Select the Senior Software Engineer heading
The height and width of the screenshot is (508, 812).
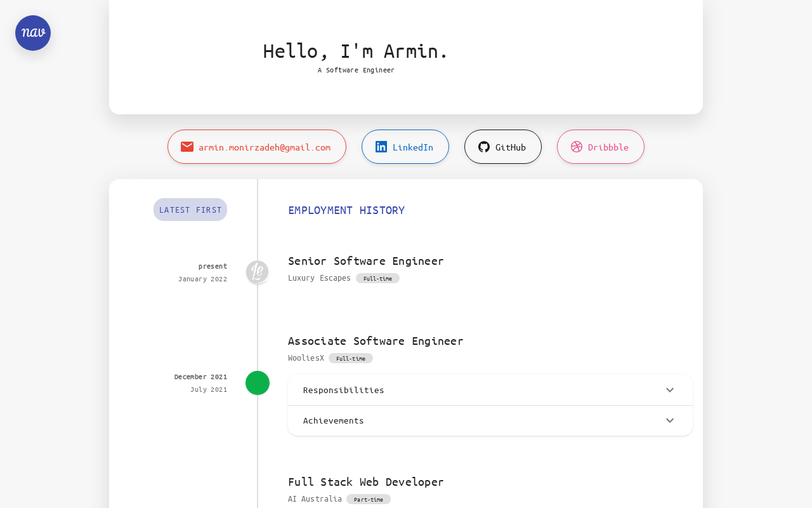366,261
